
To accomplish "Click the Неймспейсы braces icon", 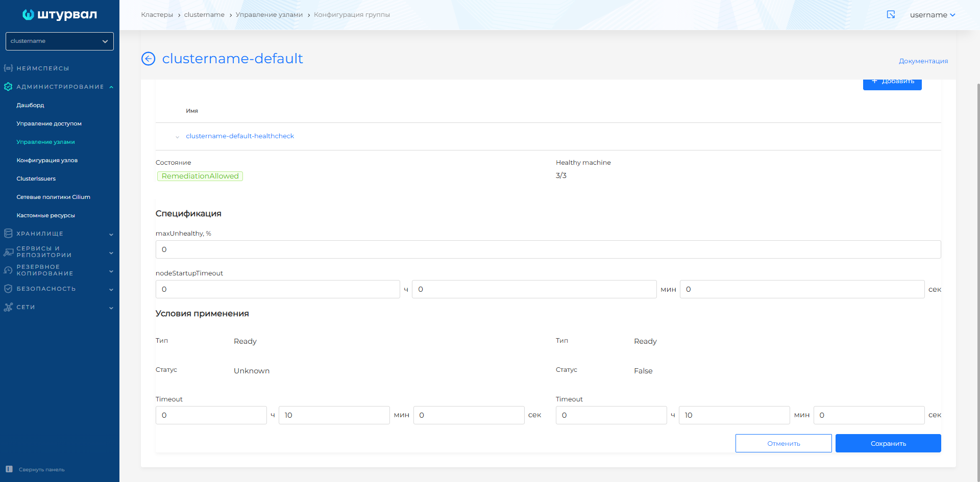I will pos(8,68).
